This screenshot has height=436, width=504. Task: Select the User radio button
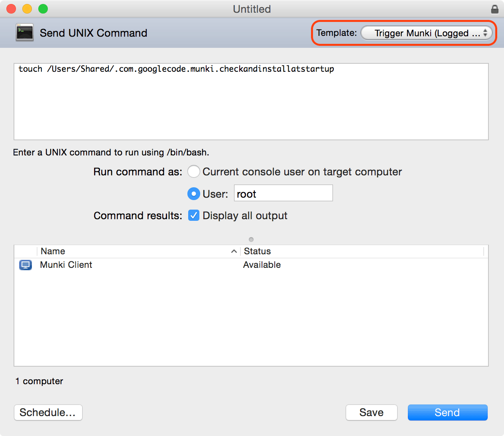194,194
